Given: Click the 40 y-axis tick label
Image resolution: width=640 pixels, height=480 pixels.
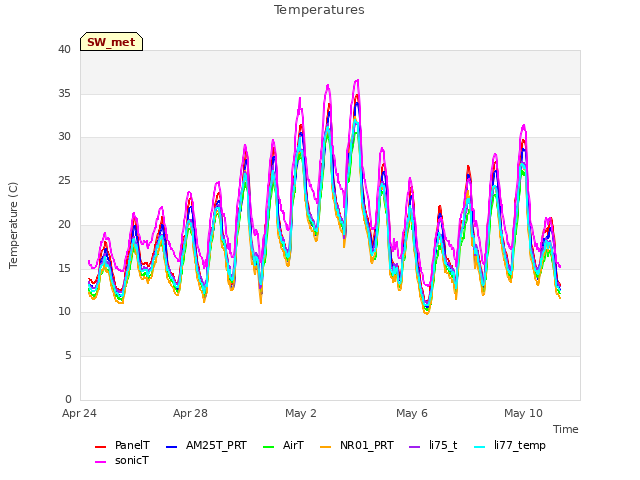Looking at the screenshot, I should 64,50.
